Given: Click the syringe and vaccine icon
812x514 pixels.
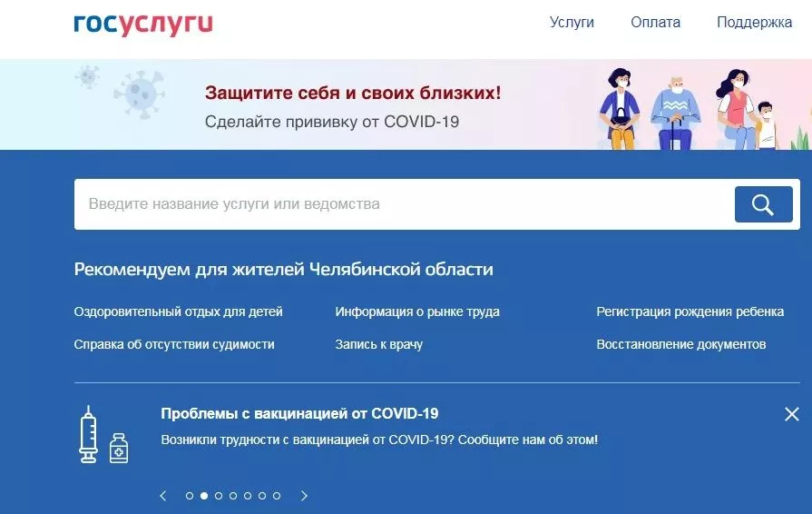Looking at the screenshot, I should pos(103,435).
